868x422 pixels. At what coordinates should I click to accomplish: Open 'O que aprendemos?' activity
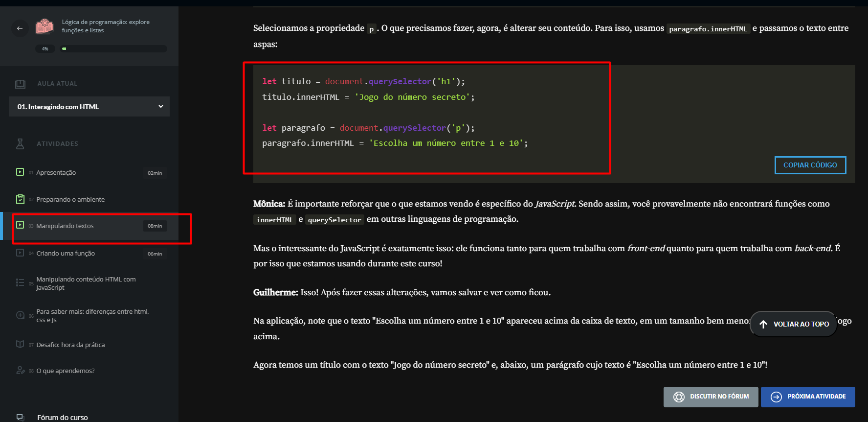tap(66, 371)
